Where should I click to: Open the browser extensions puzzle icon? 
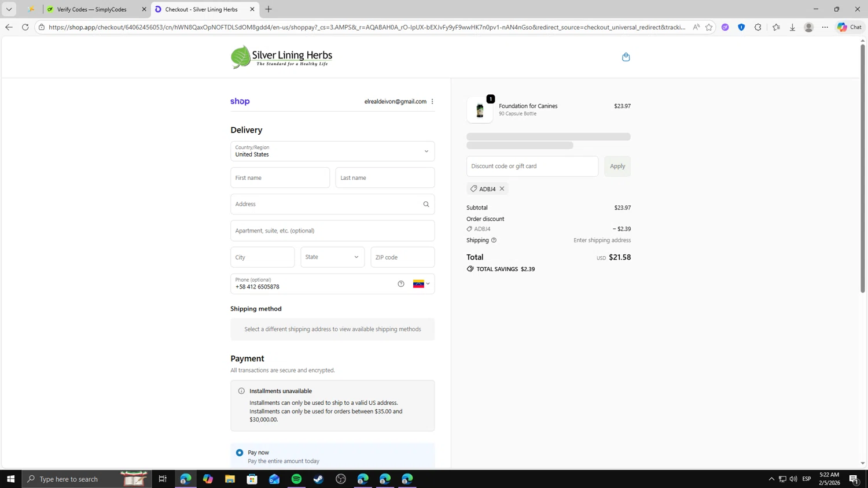[x=757, y=27]
